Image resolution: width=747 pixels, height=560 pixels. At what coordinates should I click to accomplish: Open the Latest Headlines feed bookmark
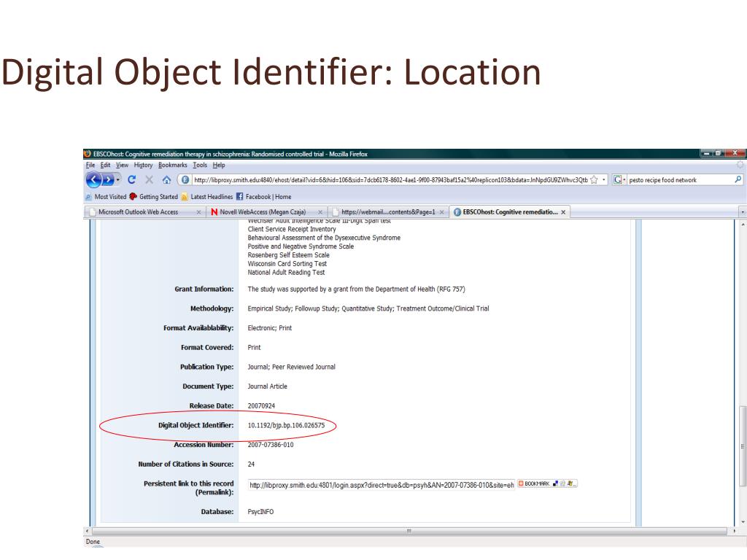(x=206, y=197)
